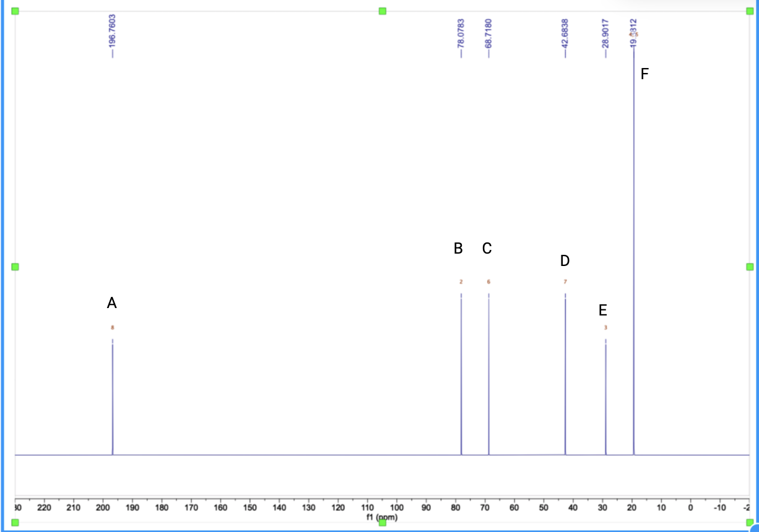Click the small number 2 above peak B
Screen dimensions: 759x532
461,282
